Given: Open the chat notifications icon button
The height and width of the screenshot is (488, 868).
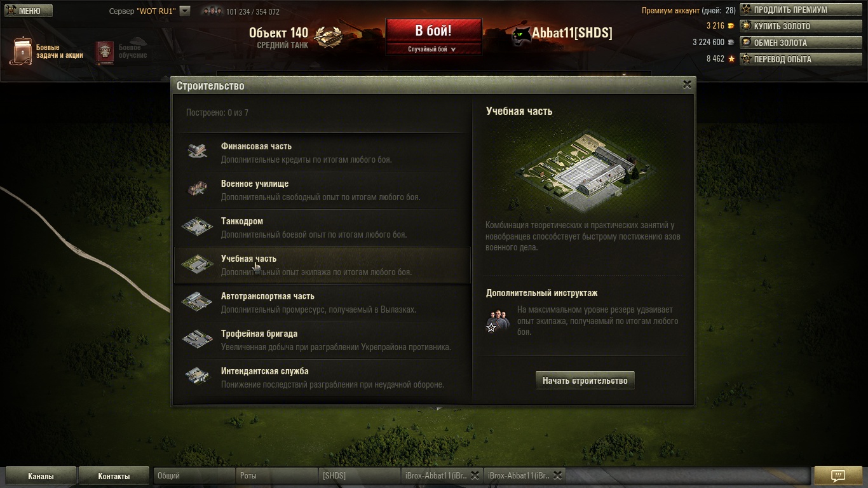Looking at the screenshot, I should tap(838, 475).
